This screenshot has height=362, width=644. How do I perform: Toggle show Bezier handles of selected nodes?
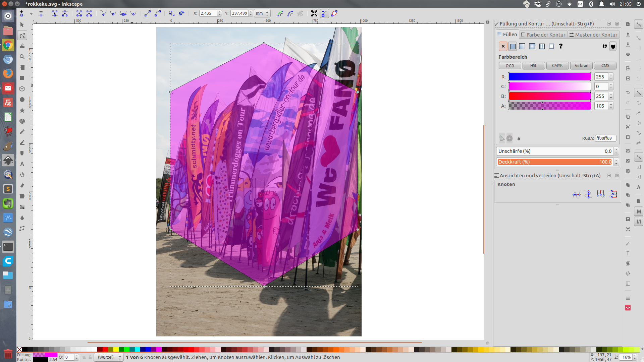324,13
